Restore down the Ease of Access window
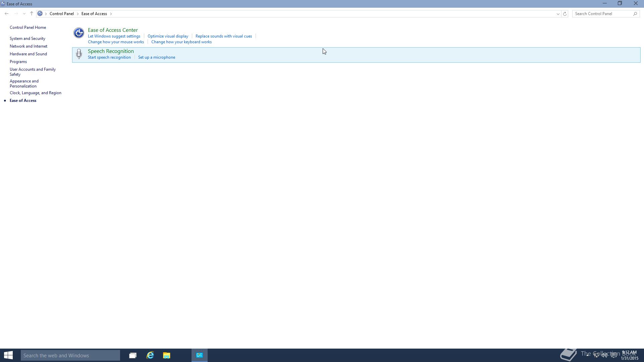The width and height of the screenshot is (644, 362). pyautogui.click(x=620, y=3)
